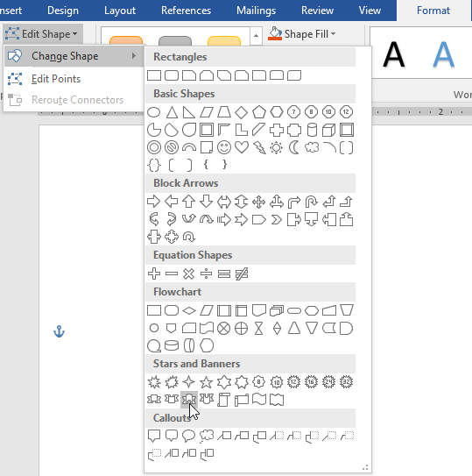
Task: Pick the Division Sign equation shape
Action: [x=207, y=274]
